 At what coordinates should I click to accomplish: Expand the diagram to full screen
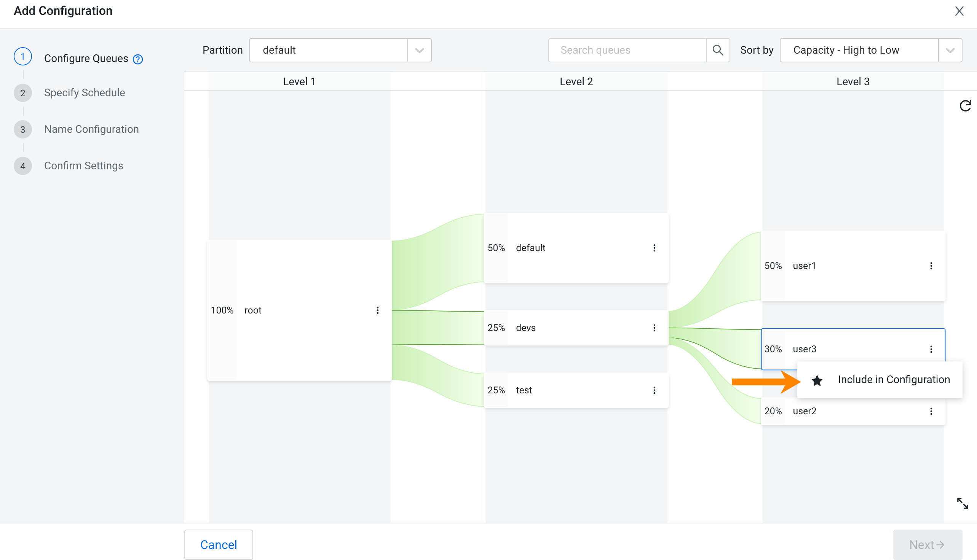pos(963,503)
